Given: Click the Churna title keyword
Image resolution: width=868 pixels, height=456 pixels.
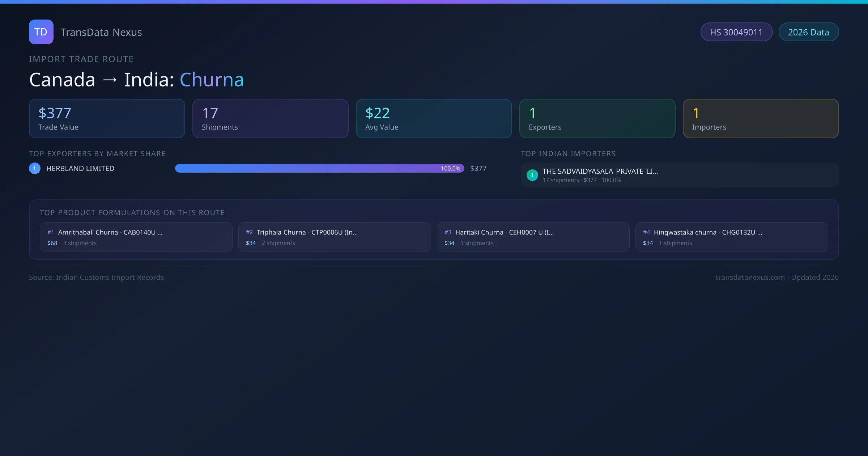Looking at the screenshot, I should coord(212,80).
